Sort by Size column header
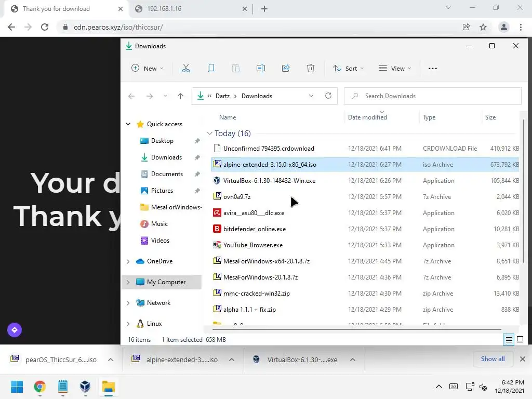 pyautogui.click(x=490, y=117)
